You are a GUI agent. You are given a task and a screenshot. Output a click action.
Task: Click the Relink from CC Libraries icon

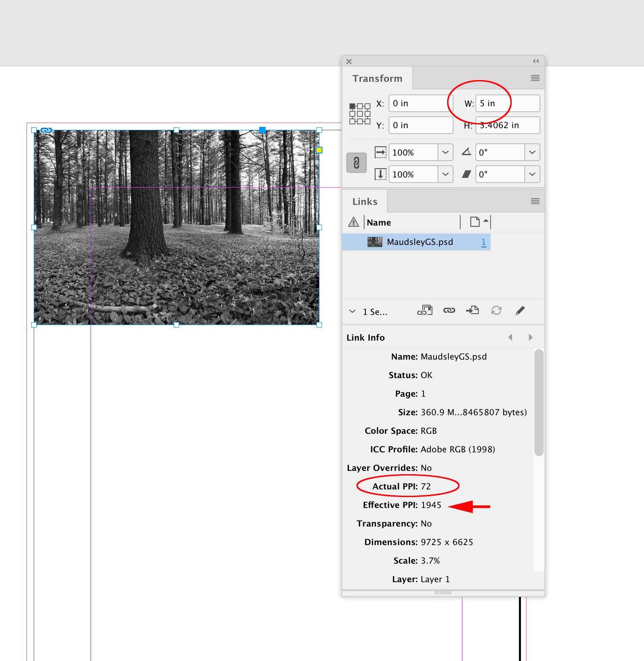click(425, 311)
